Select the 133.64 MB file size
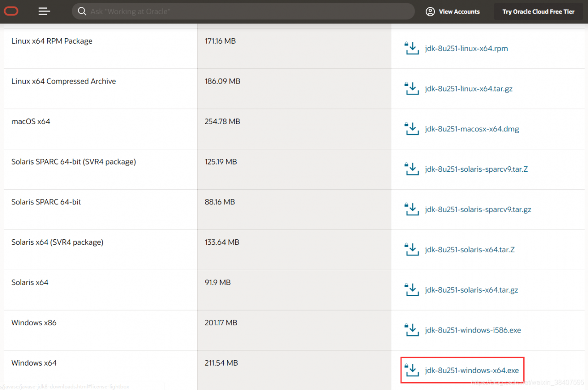This screenshot has width=588, height=390. point(222,242)
